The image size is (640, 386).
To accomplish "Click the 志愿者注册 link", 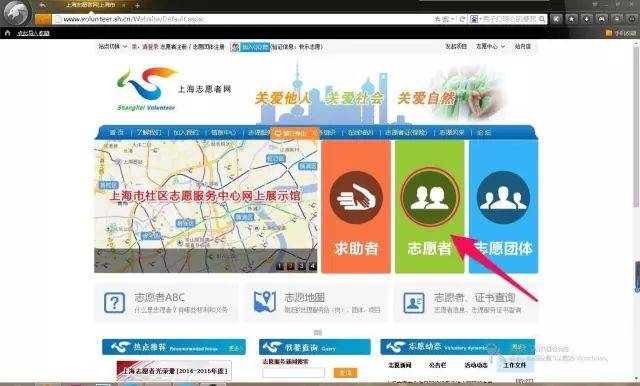I will tap(173, 47).
